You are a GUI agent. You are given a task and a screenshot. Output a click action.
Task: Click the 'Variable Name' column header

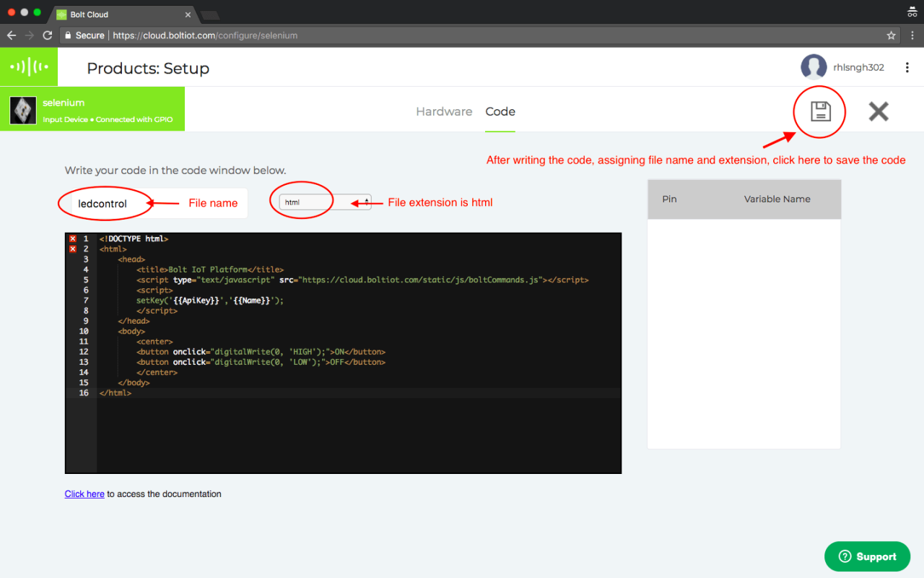[777, 199]
